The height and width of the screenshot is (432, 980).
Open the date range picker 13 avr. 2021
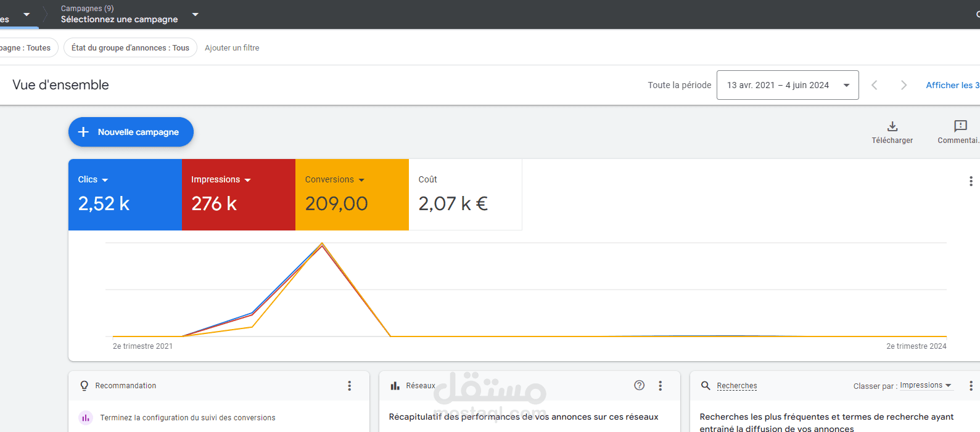[788, 85]
